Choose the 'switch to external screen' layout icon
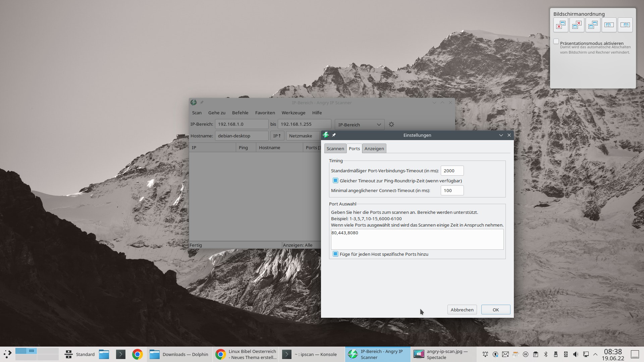 pos(561,25)
